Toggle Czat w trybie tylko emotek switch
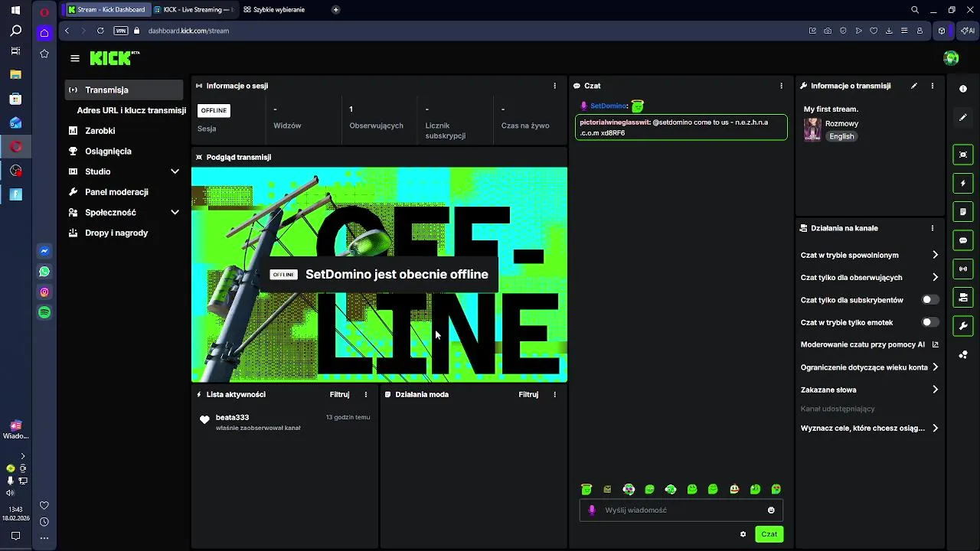Image resolution: width=980 pixels, height=551 pixels. (x=930, y=322)
